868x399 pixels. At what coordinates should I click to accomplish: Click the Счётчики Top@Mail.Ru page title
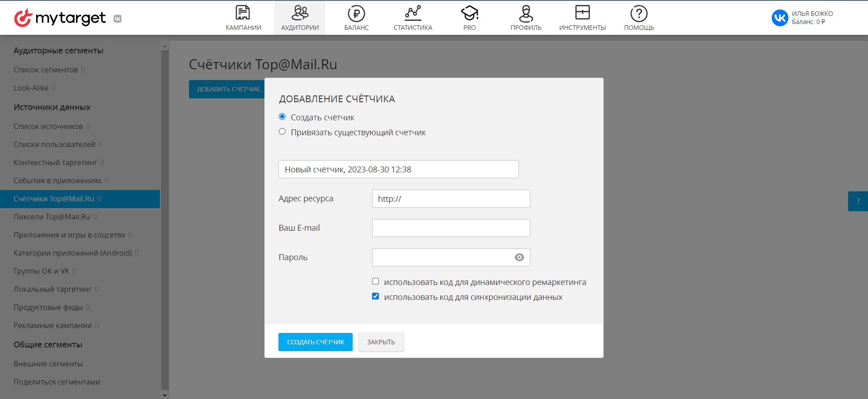point(263,64)
